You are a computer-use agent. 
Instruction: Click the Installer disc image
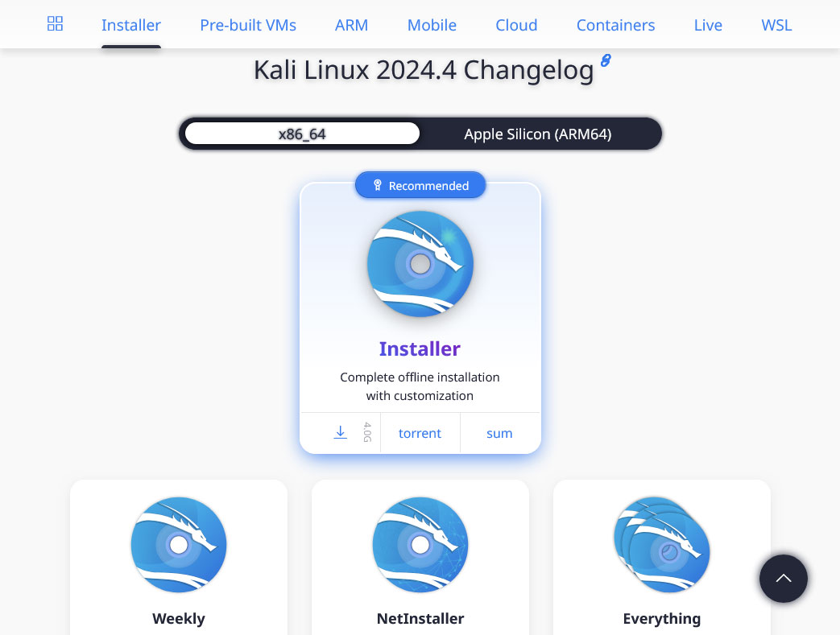pyautogui.click(x=420, y=263)
